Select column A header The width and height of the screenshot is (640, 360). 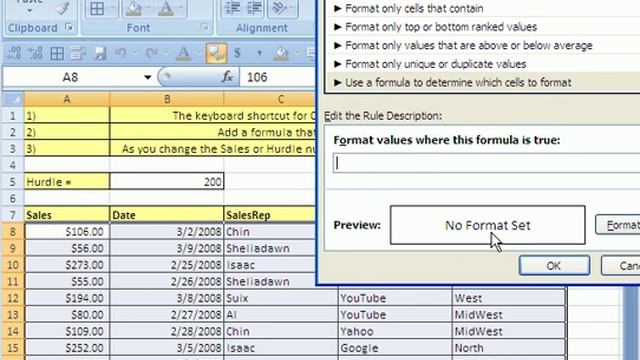(x=67, y=99)
